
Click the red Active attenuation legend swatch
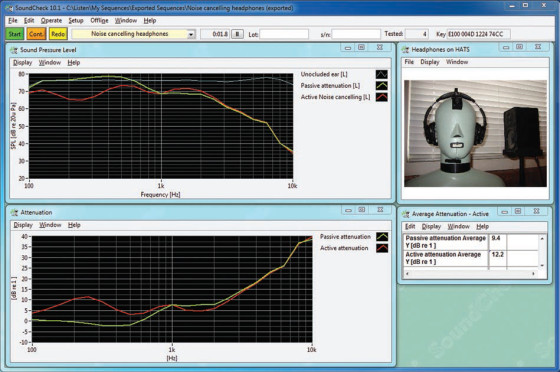[382, 248]
